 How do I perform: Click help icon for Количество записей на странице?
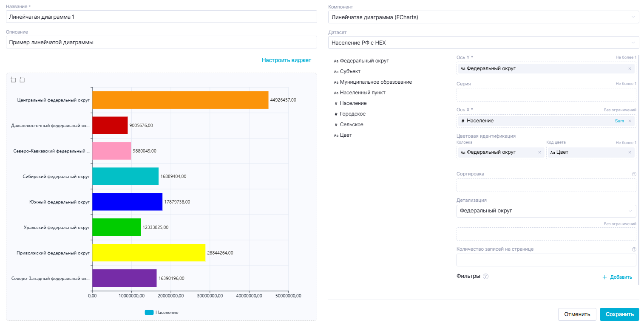pos(634,249)
